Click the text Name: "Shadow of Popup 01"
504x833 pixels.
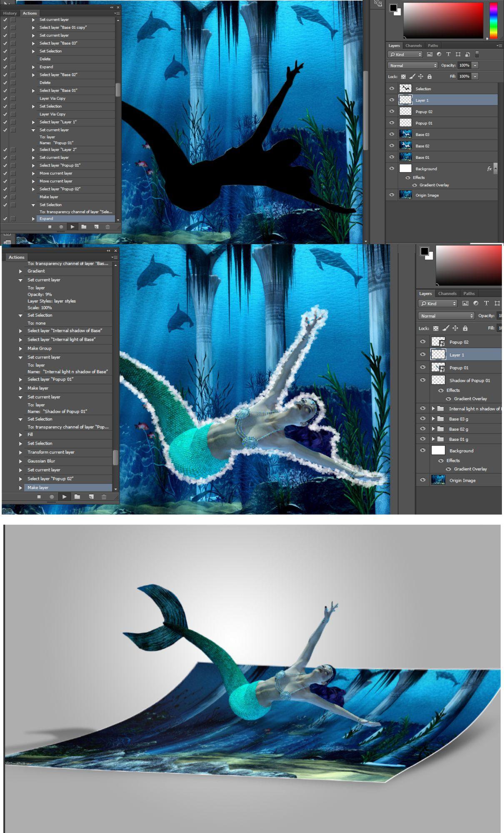[57, 412]
